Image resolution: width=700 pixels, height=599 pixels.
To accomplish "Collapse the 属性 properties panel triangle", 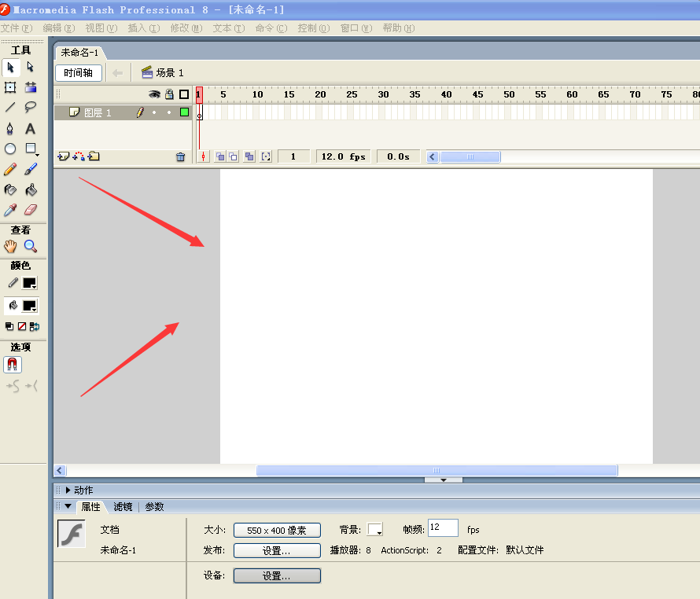I will pyautogui.click(x=68, y=507).
